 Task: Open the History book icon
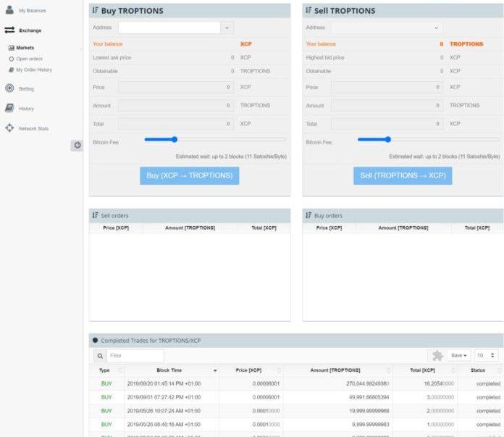(9, 109)
